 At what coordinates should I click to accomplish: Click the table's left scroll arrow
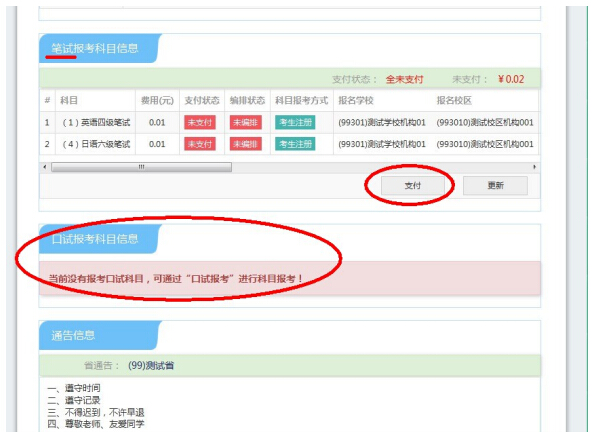click(x=45, y=167)
